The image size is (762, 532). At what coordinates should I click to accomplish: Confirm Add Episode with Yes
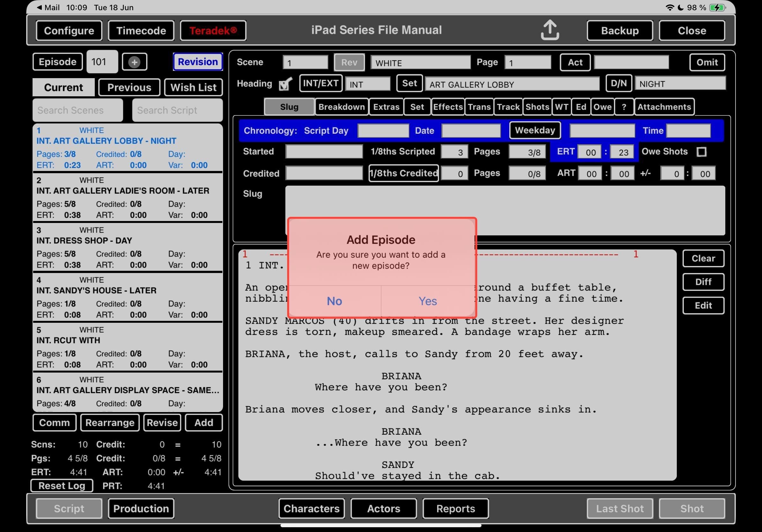(x=428, y=301)
